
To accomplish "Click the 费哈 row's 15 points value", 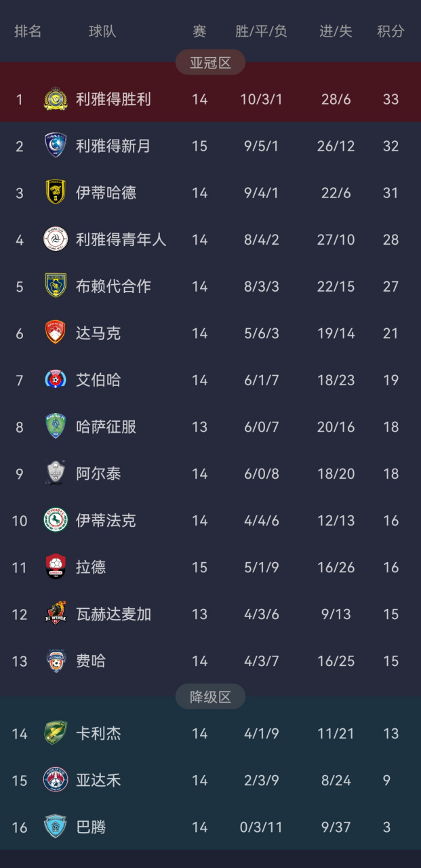I will coord(390,660).
